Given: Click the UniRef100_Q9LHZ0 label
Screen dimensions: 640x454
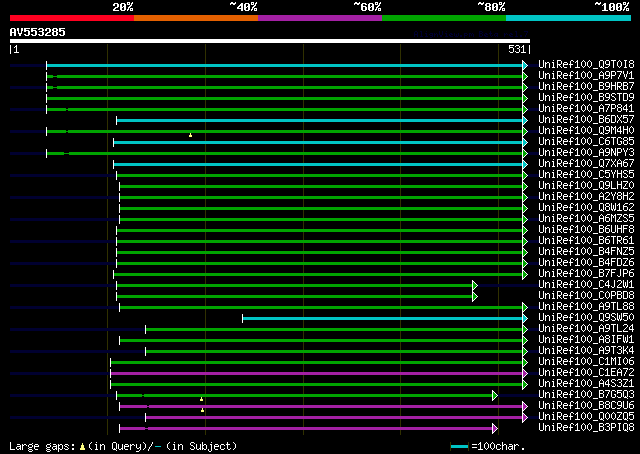Looking at the screenshot, I should coord(586,186).
